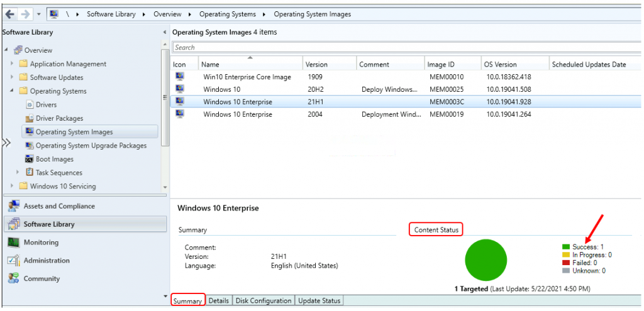This screenshot has height=311, width=644.
Task: Click the Task Sequences node icon
Action: pyautogui.click(x=29, y=172)
